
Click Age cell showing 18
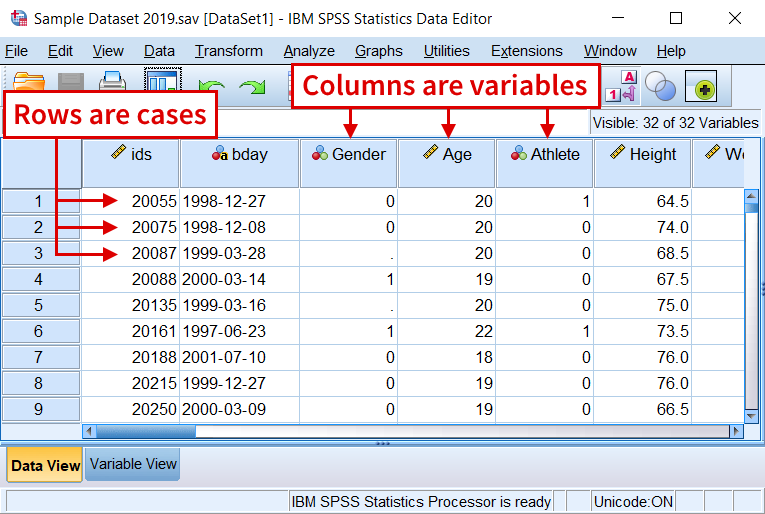point(447,357)
